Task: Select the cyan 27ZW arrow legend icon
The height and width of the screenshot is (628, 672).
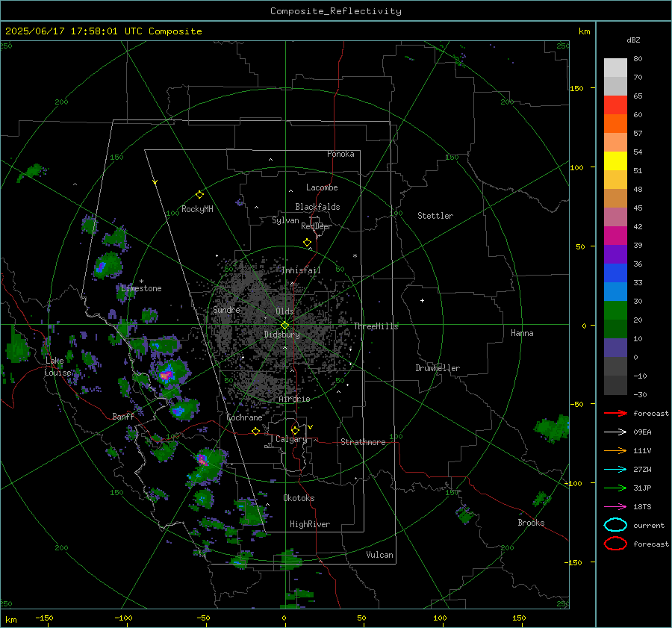Action: (615, 469)
